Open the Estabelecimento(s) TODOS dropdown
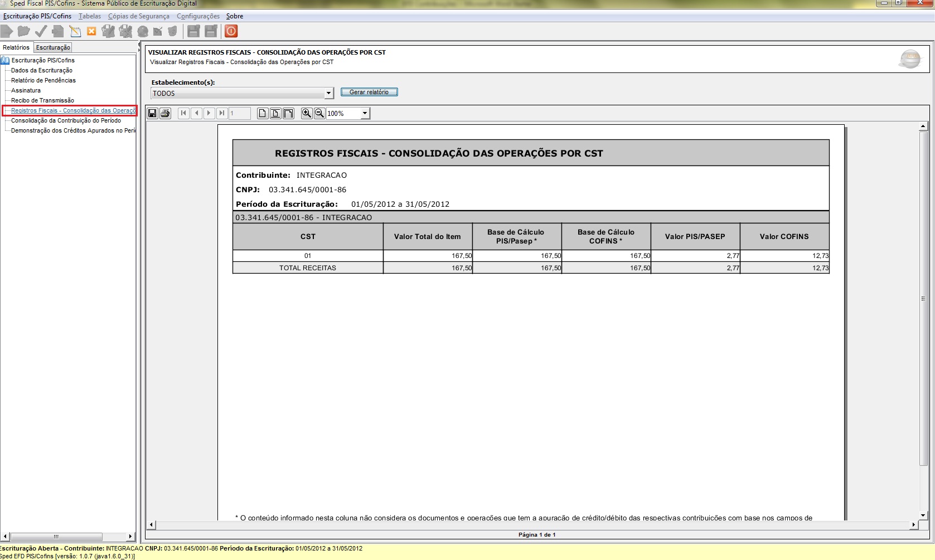935x560 pixels. tap(328, 94)
